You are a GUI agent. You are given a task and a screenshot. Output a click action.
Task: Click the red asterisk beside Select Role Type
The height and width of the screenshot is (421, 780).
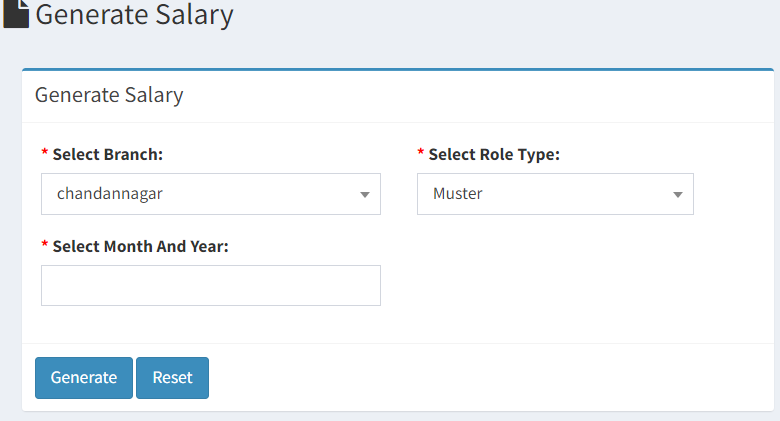click(x=420, y=152)
